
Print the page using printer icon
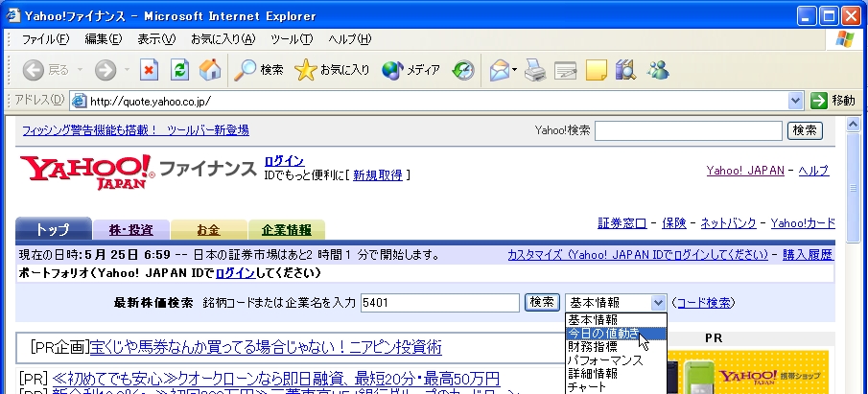[x=535, y=70]
